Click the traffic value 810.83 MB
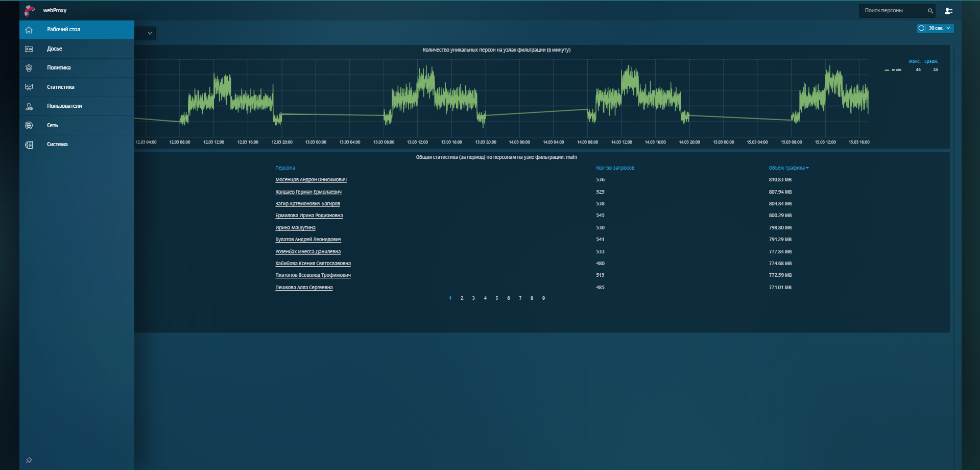 [780, 180]
